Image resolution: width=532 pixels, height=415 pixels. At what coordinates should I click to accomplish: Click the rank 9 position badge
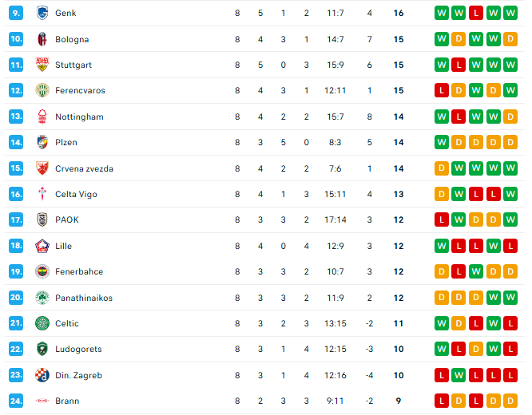16,13
